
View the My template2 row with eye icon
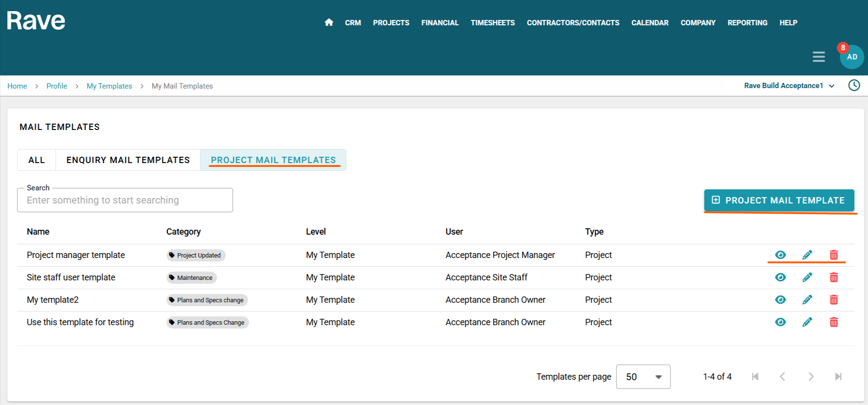click(x=780, y=300)
